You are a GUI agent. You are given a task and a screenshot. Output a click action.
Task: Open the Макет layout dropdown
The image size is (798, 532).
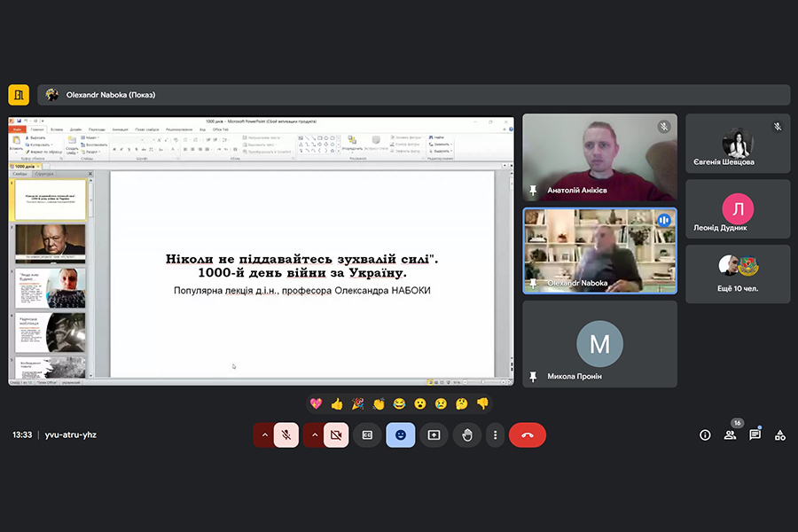(90, 137)
